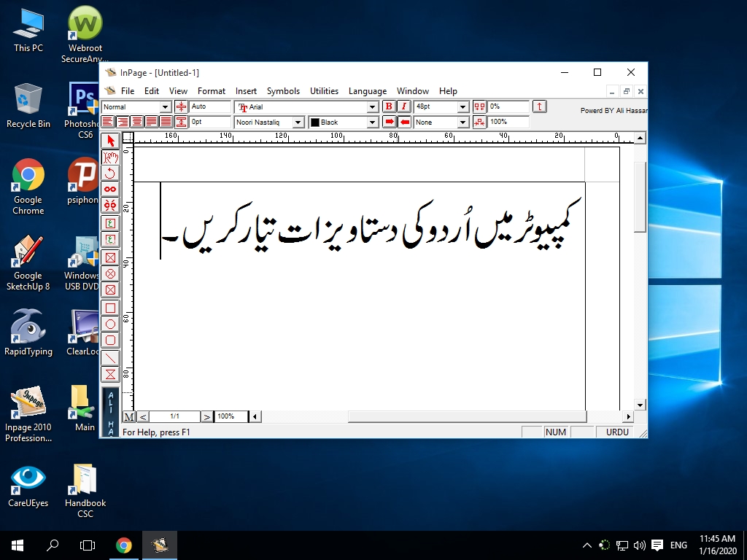Viewport: 747px width, 560px height.
Task: Toggle bold formatting on the text
Action: [x=390, y=106]
